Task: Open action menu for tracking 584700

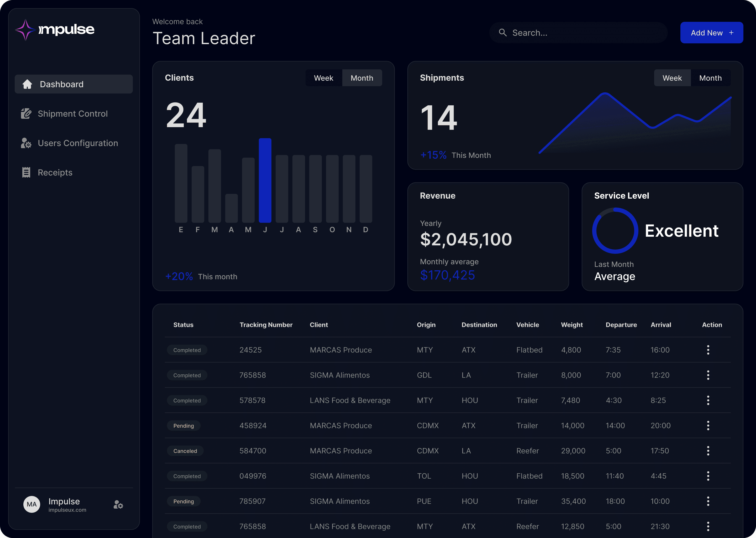Action: click(708, 451)
